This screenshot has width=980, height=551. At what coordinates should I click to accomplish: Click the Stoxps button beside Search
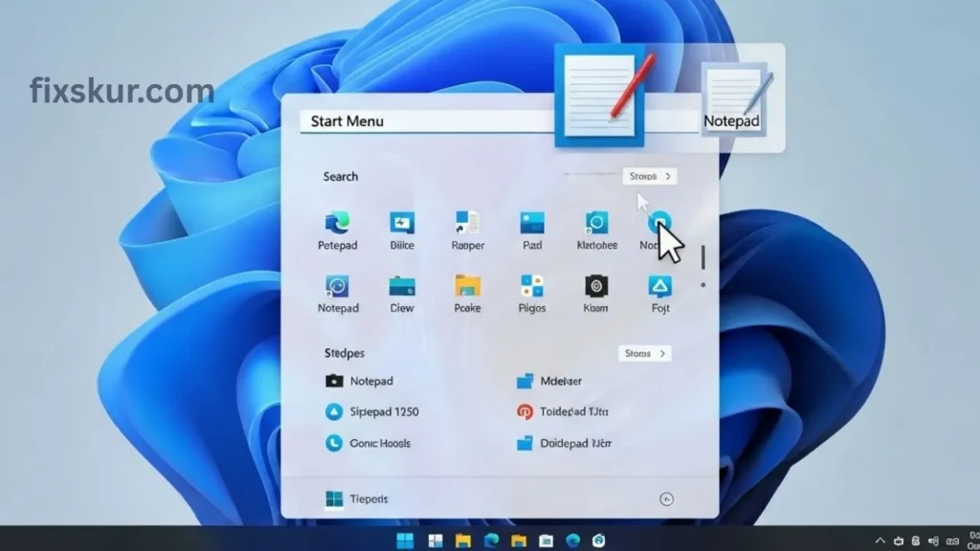(x=650, y=176)
